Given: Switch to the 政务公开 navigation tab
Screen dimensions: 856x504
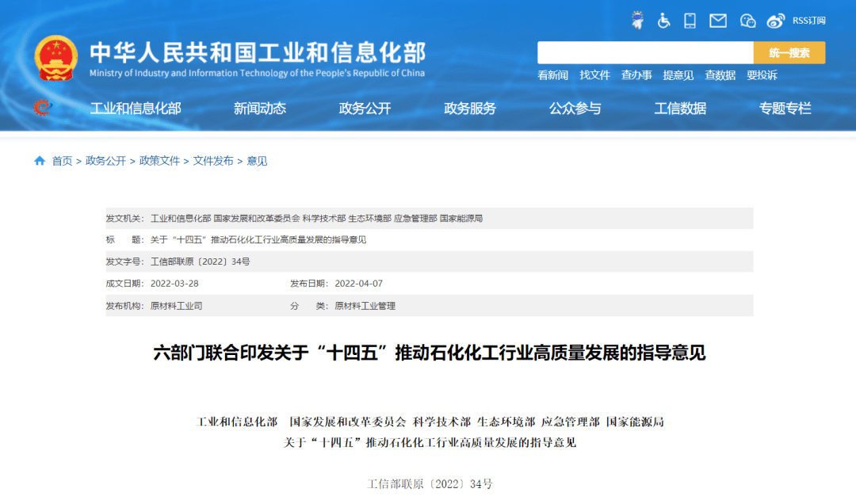Looking at the screenshot, I should 367,109.
